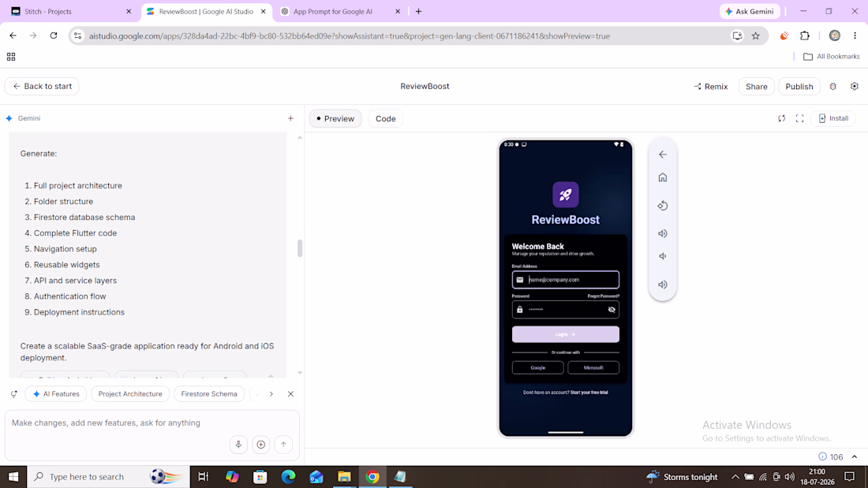Viewport: 868px width, 488px height.
Task: Show hidden system tray icons
Action: click(735, 477)
